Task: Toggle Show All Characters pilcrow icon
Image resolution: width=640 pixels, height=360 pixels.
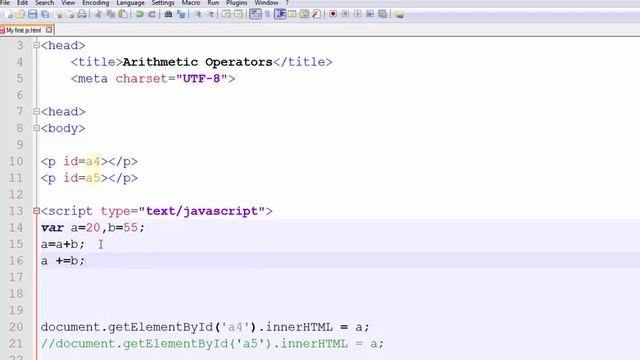Action: click(x=268, y=15)
